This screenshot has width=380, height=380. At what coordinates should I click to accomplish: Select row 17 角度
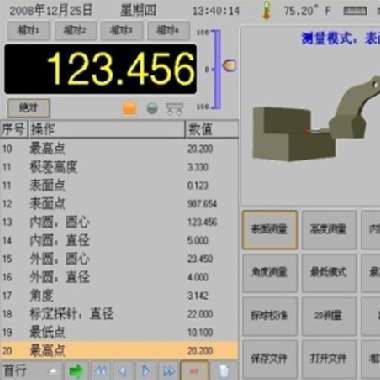click(x=119, y=295)
